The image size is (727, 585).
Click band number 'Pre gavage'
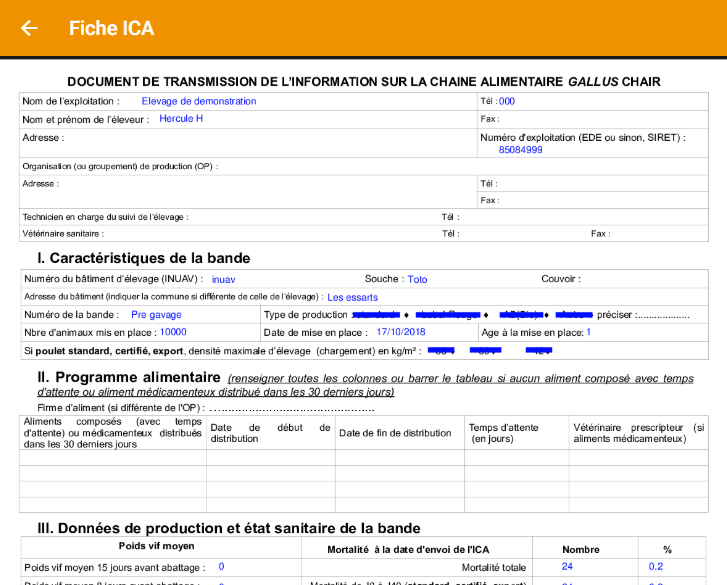(x=156, y=315)
